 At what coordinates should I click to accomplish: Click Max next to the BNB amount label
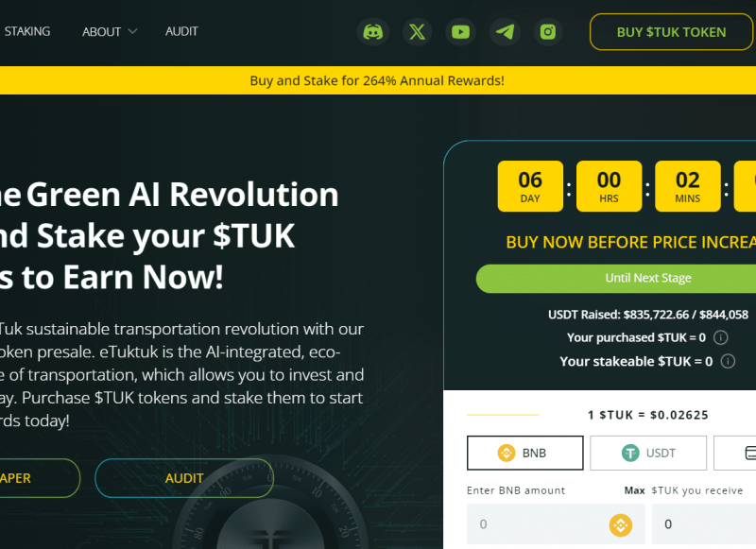click(x=634, y=490)
